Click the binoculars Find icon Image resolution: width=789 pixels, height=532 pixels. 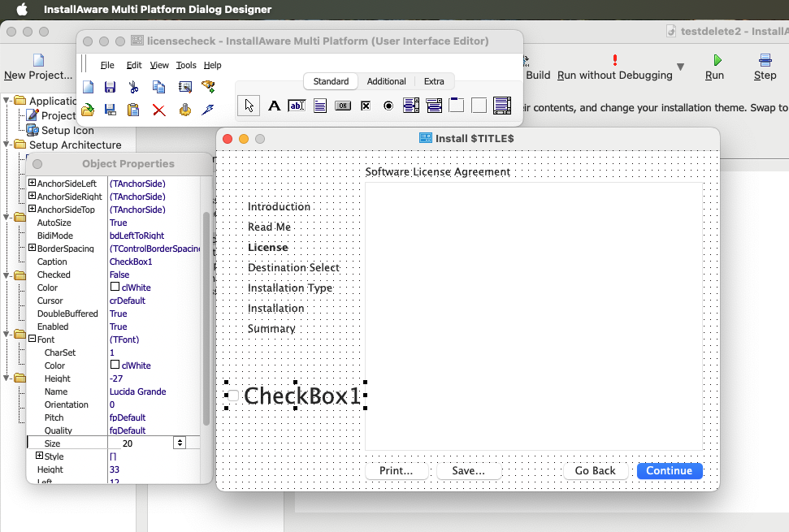(208, 87)
